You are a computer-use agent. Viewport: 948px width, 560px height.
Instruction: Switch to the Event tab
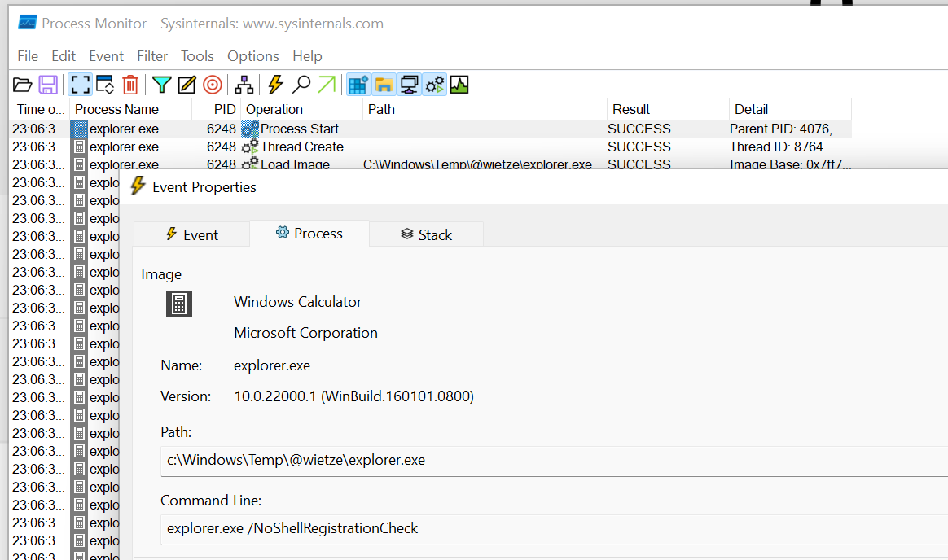191,234
